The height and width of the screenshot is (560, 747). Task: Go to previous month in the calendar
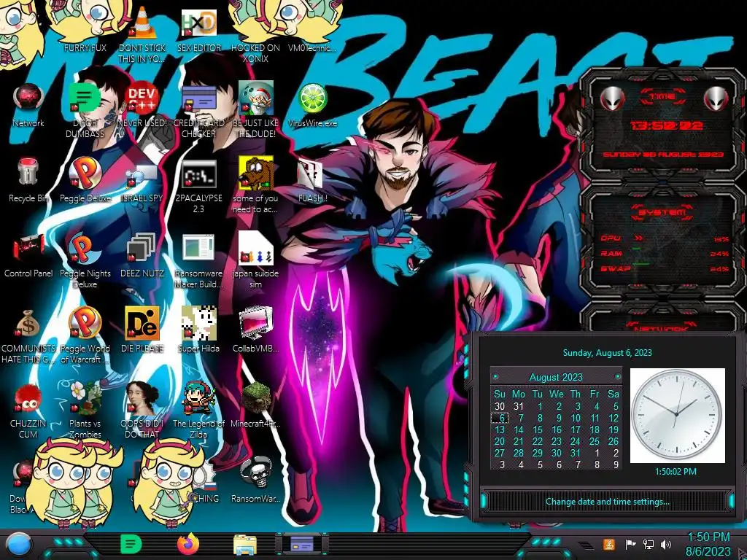(495, 377)
